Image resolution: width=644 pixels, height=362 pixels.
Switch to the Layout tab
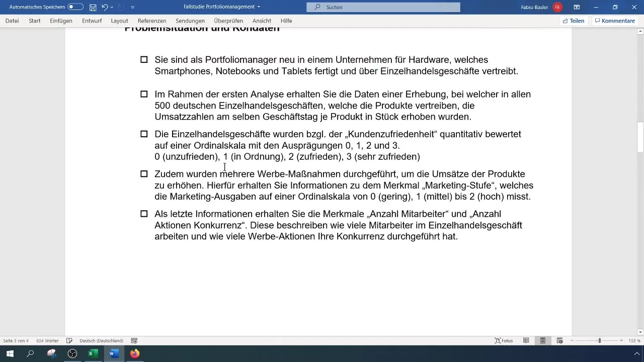119,21
